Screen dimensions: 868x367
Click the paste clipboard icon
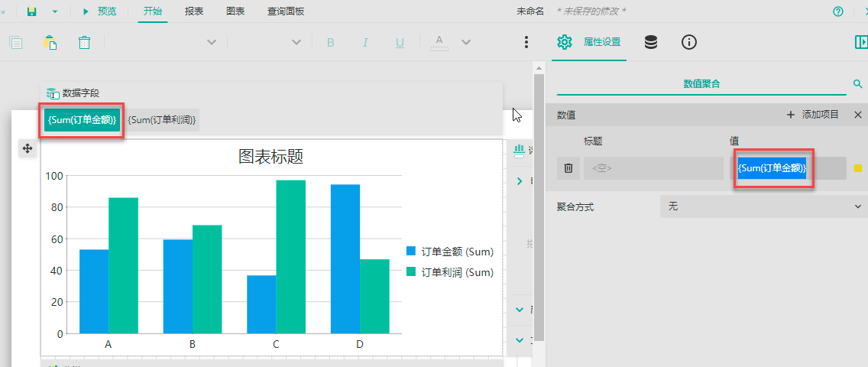click(x=50, y=43)
